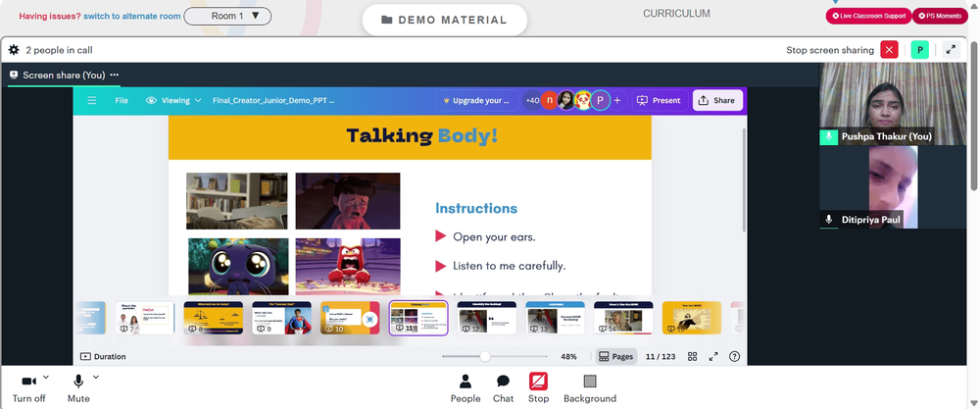Enter Canva fullscreen mode
Image resolution: width=980 pixels, height=409 pixels.
[713, 356]
